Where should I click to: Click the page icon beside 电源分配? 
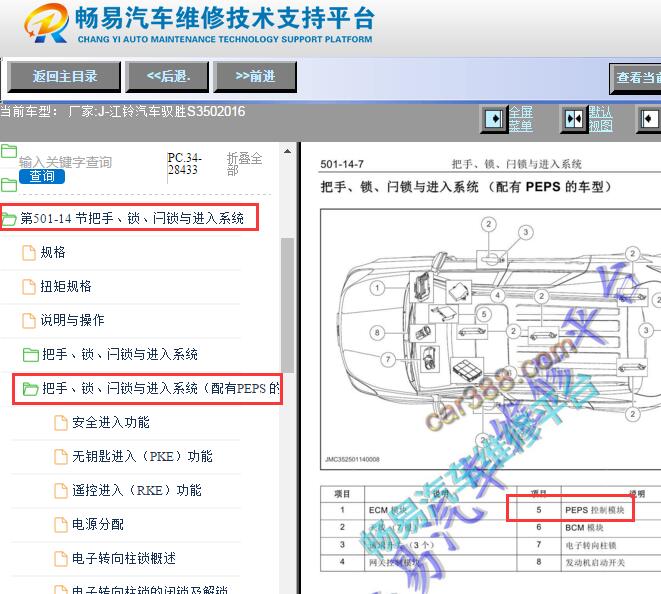tap(61, 525)
